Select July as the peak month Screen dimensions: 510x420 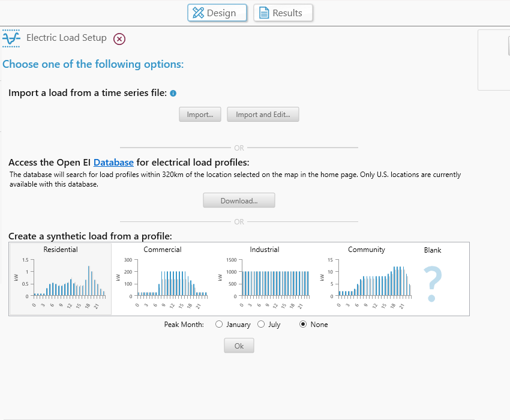(261, 324)
